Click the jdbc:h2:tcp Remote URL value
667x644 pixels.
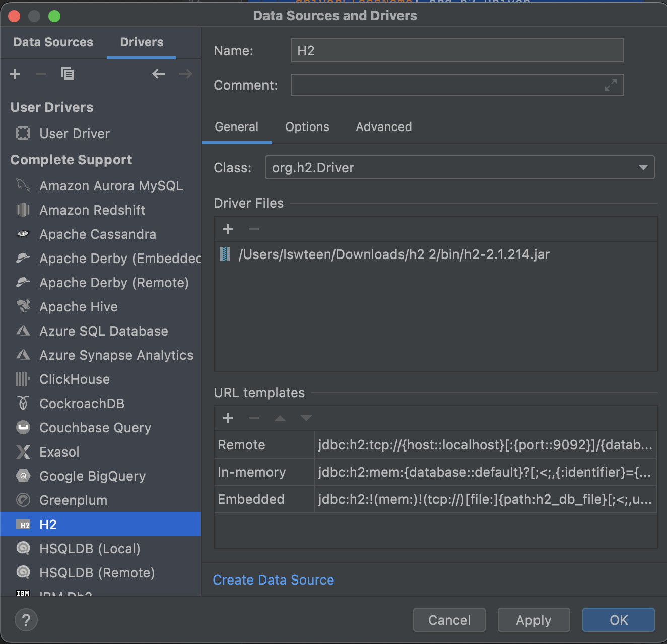click(x=485, y=445)
